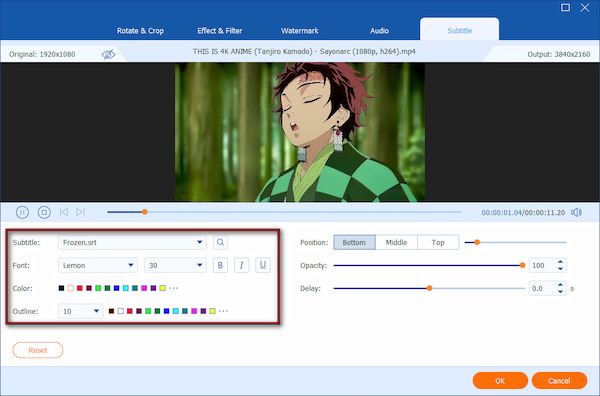Click the Cancel button
Image resolution: width=600 pixels, height=396 pixels.
pyautogui.click(x=559, y=381)
